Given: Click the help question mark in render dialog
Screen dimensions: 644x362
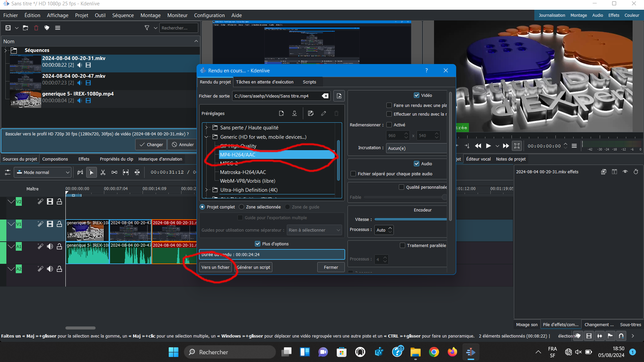Looking at the screenshot, I should tap(427, 70).
